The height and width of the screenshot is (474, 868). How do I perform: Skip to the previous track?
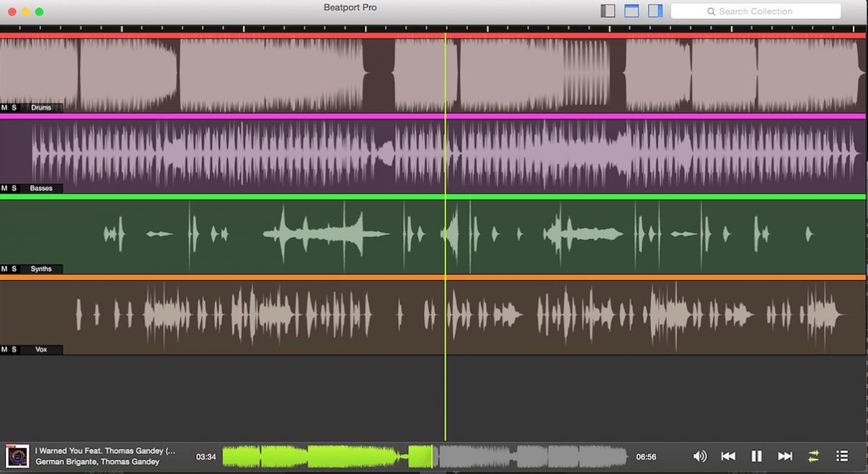(x=728, y=456)
